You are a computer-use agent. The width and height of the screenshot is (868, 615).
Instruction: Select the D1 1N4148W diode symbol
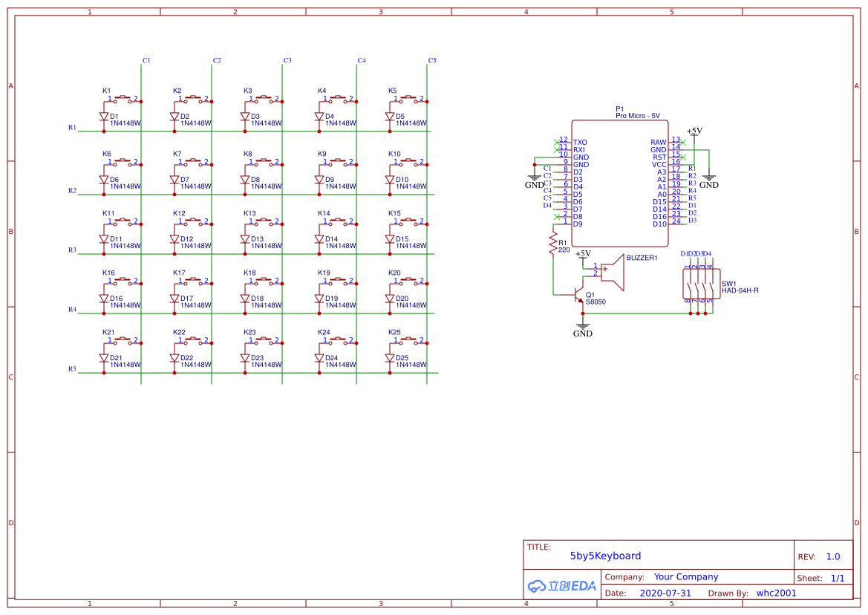103,117
